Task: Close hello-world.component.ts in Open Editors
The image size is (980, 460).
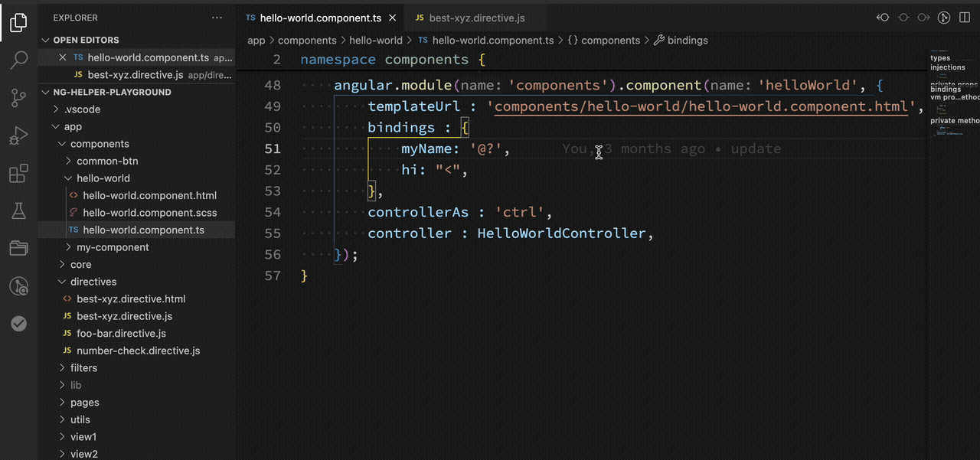Action: coord(64,57)
